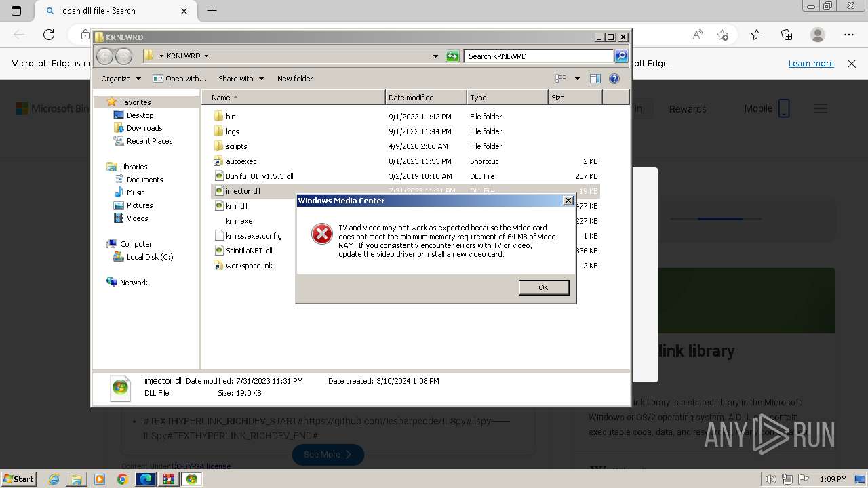The height and width of the screenshot is (488, 868).
Task: Focus the Search KRNLWRD field
Action: click(539, 56)
